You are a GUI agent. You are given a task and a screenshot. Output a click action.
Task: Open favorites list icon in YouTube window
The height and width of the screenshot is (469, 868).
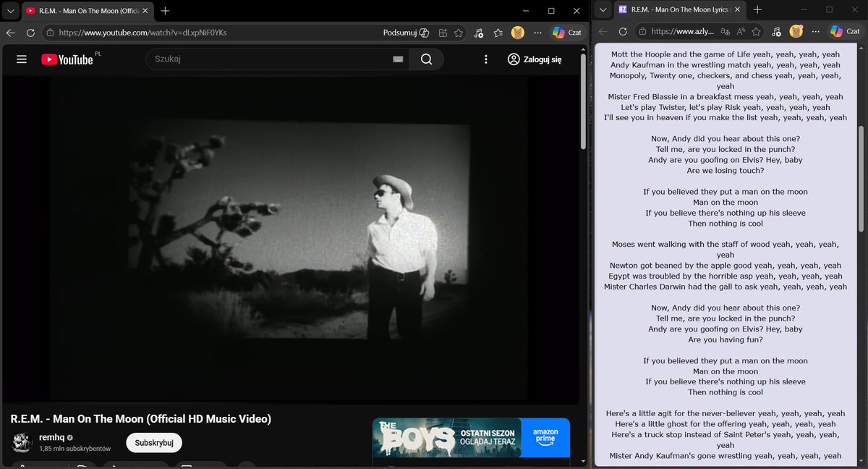(498, 33)
